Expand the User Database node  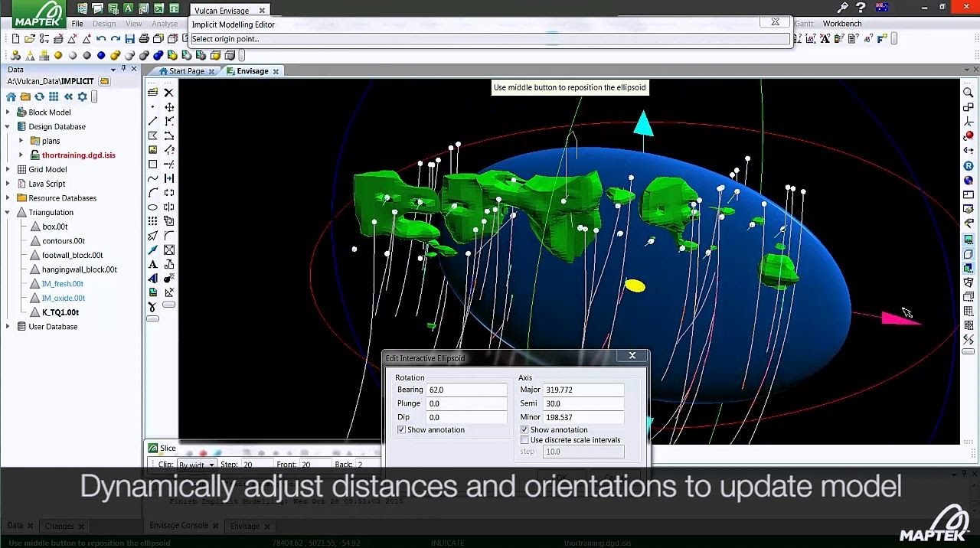tap(8, 327)
